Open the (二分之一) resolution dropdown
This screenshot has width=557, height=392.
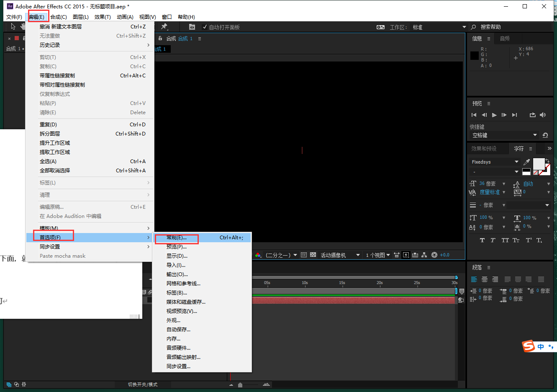(281, 255)
